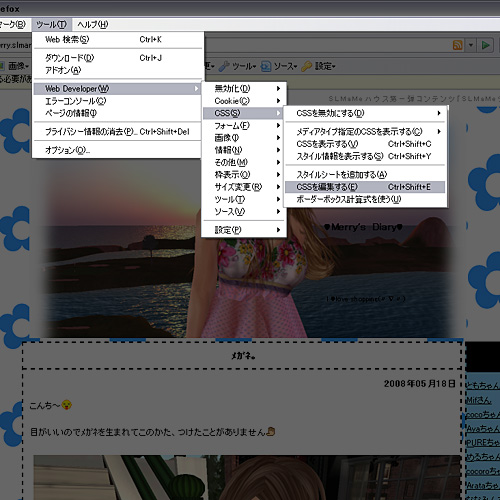Toggle ボーダーボックス計算式を使う(U) option
Screen dimensions: 500x500
click(365, 199)
